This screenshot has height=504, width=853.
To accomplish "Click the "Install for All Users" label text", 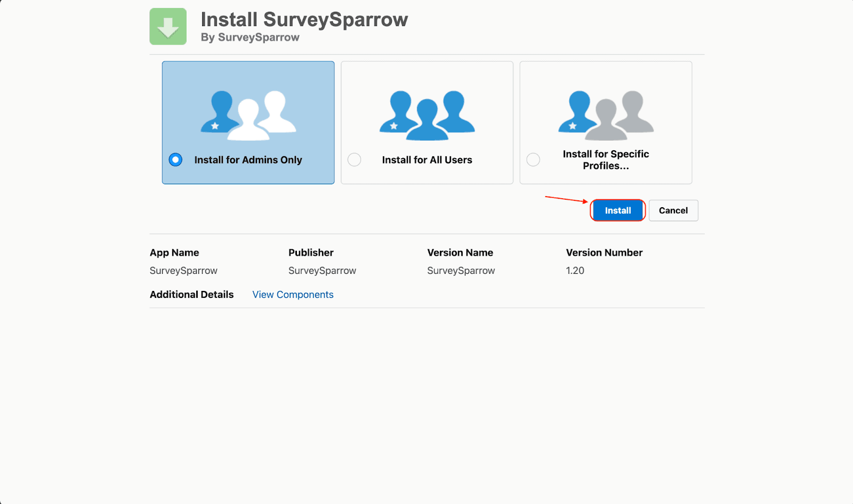I will pyautogui.click(x=427, y=160).
